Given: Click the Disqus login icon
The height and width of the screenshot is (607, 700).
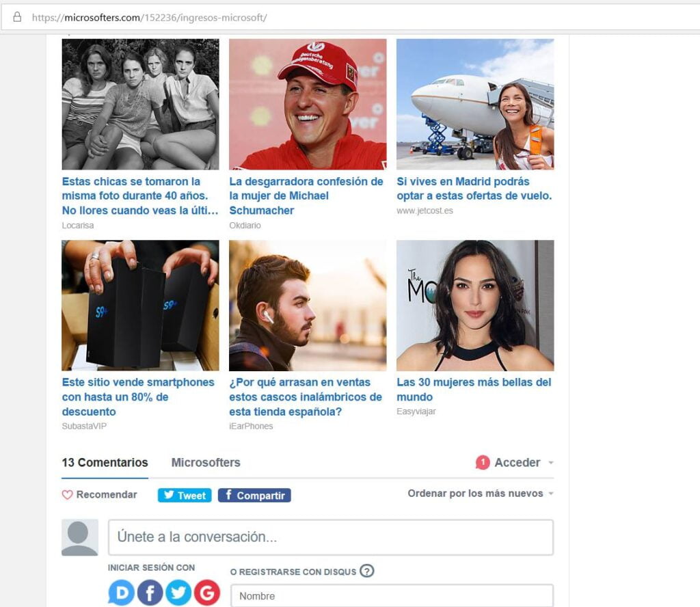Looking at the screenshot, I should 121,592.
